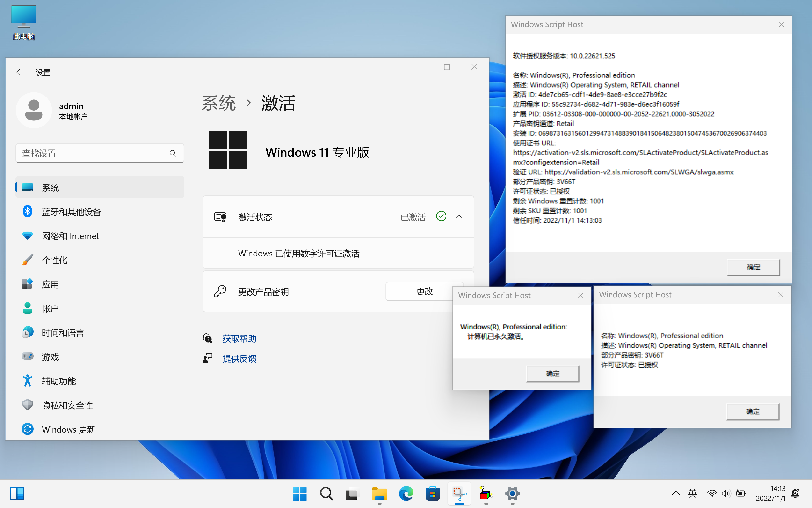Click 确定 in the bottom-right Script Host dialog
Viewport: 812px width, 508px height.
click(753, 411)
